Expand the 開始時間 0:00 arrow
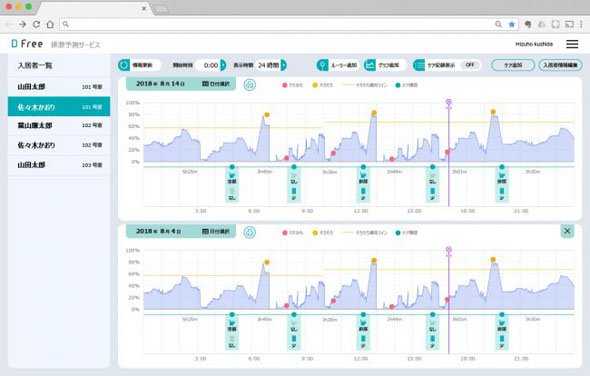 pos(223,65)
